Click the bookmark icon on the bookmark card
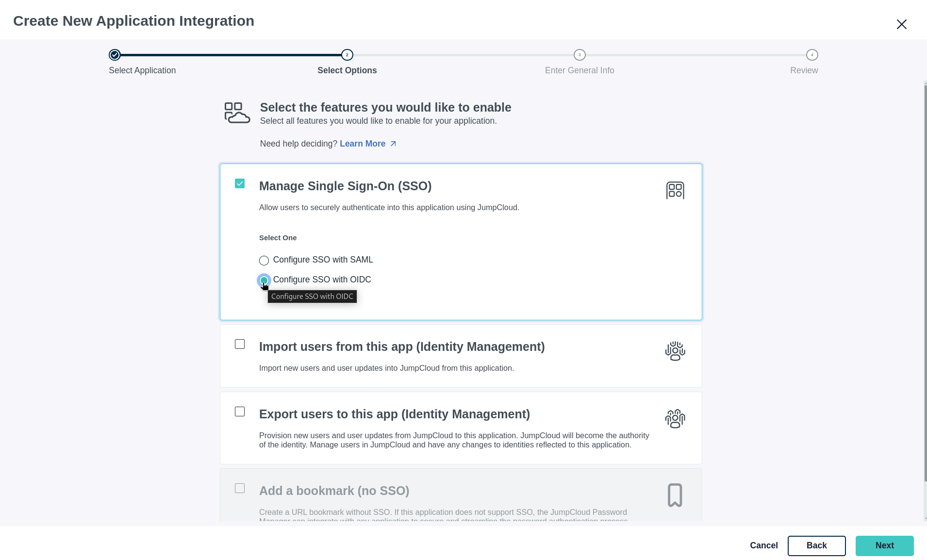This screenshot has width=927, height=560. pyautogui.click(x=675, y=495)
